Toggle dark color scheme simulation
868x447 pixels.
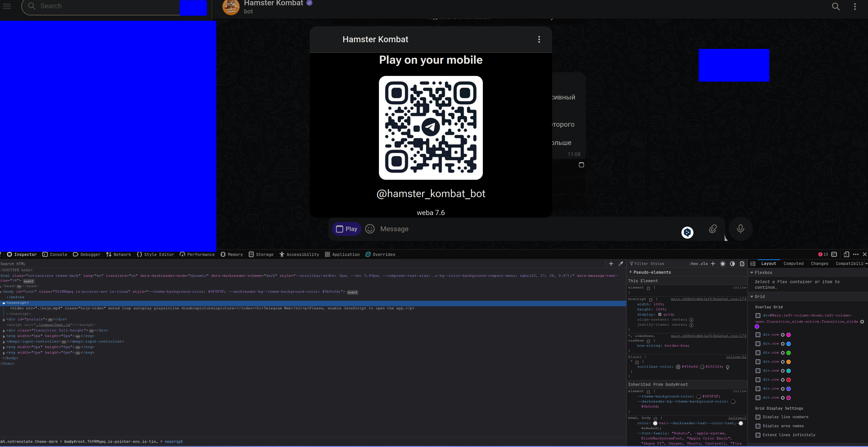pos(732,264)
